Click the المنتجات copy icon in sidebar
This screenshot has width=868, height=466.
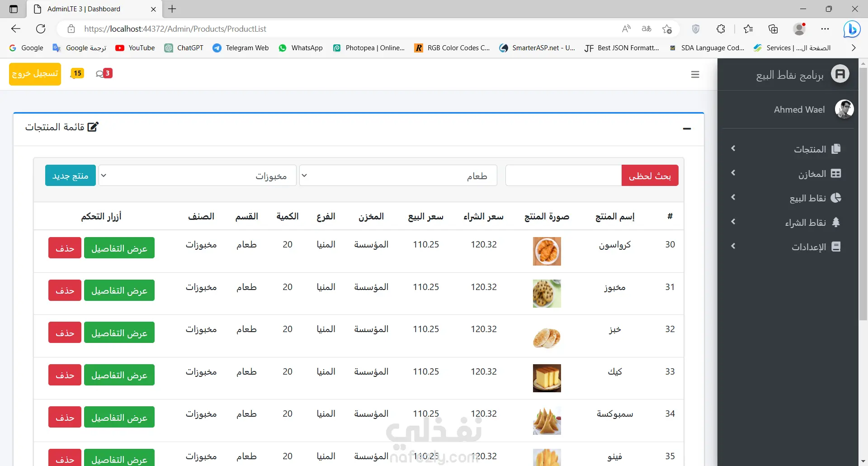pos(836,149)
